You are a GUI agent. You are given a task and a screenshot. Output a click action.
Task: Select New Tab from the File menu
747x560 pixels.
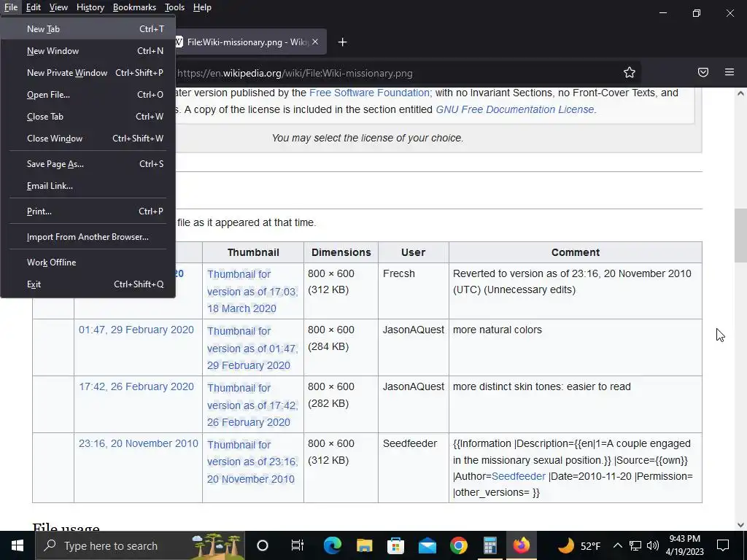88,29
